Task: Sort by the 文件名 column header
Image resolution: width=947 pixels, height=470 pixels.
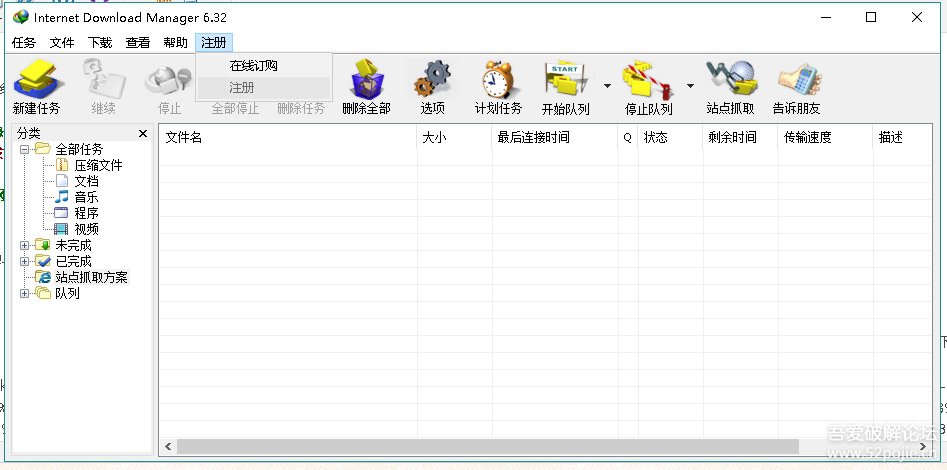Action: (x=287, y=138)
